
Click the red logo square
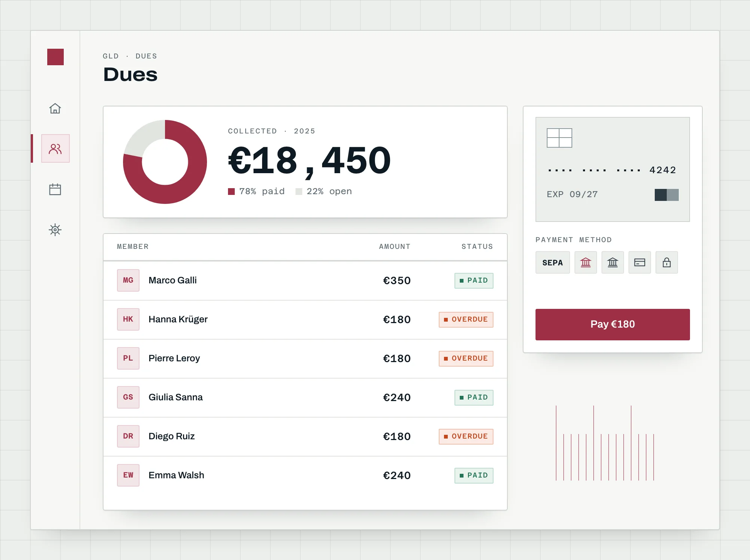point(55,57)
